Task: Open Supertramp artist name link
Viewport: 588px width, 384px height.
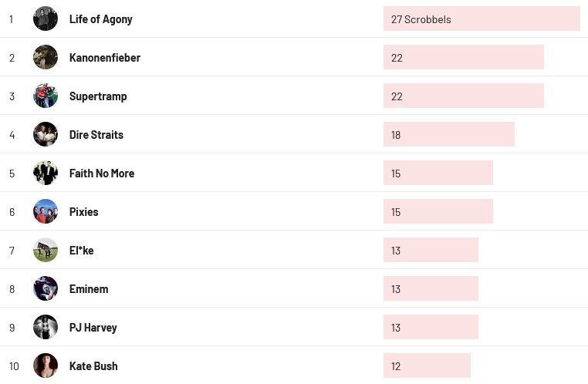Action: coord(98,96)
